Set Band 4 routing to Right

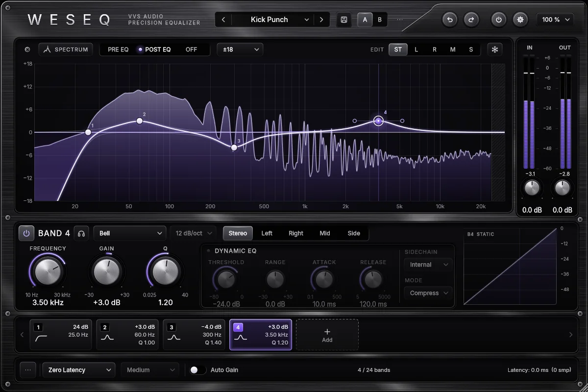click(x=296, y=233)
